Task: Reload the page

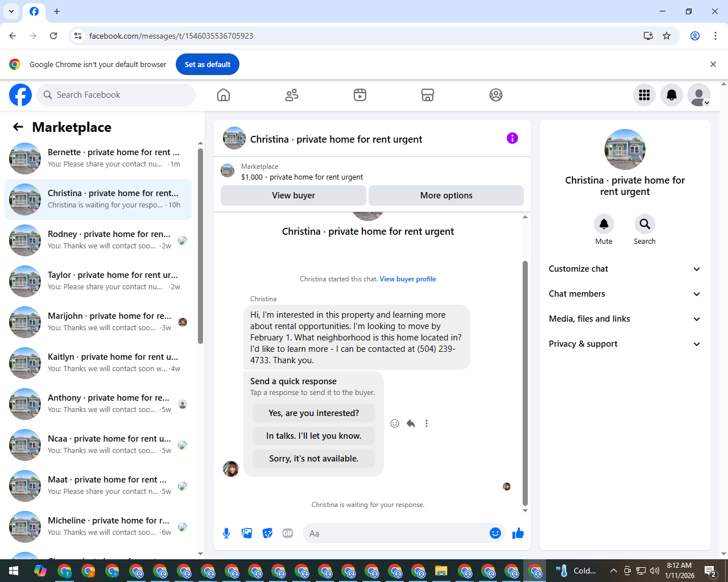Action: point(53,36)
